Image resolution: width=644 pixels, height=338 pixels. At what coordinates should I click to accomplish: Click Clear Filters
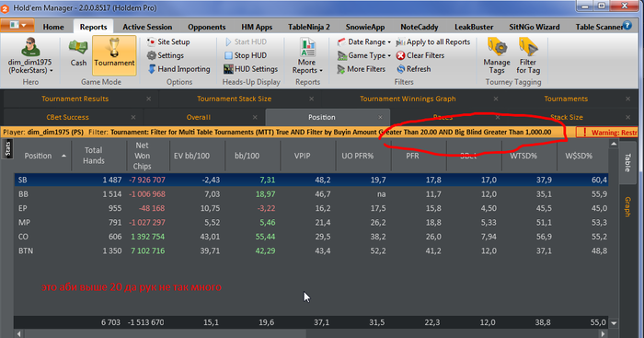tap(420, 55)
